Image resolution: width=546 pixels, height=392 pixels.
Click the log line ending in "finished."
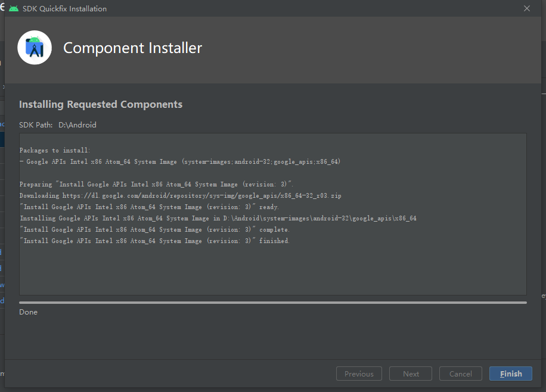154,241
